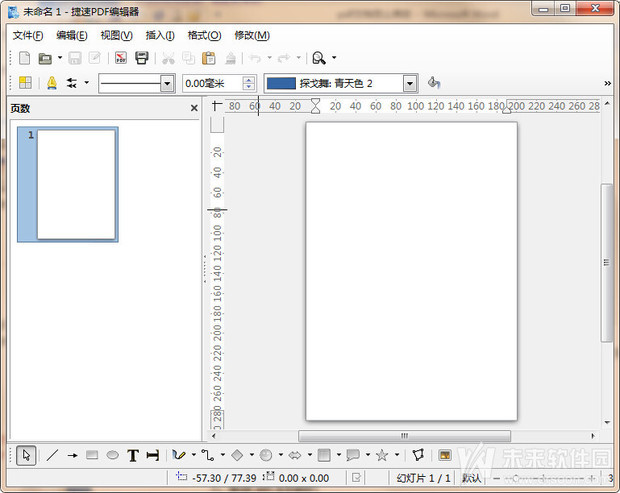The image size is (620, 493).
Task: Click the Clone formatting brush icon
Action: pos(231,59)
